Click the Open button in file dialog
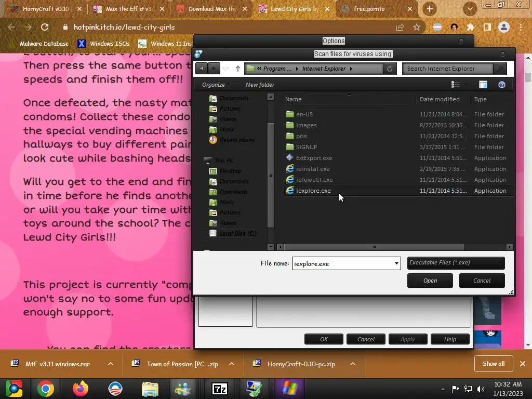Image resolution: width=532 pixels, height=399 pixels. point(430,281)
